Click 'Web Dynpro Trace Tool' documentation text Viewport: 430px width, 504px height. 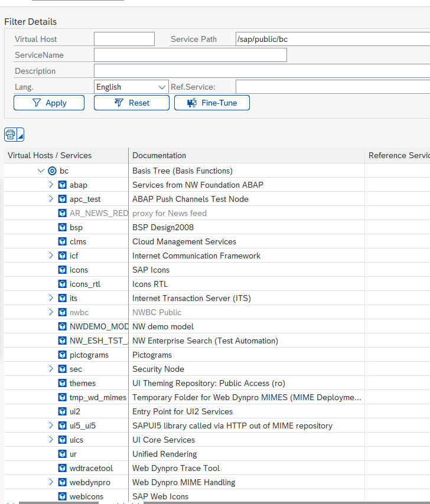[x=176, y=468]
